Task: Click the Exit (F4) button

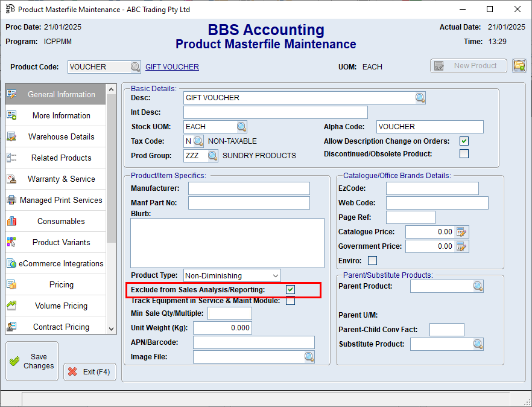Action: coord(90,372)
